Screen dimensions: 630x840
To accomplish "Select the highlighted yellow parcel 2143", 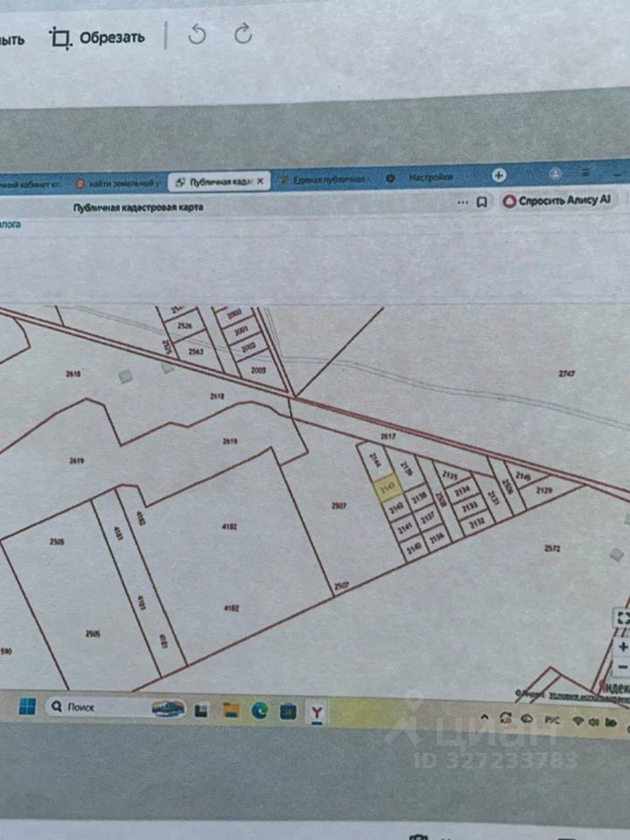I will [388, 487].
